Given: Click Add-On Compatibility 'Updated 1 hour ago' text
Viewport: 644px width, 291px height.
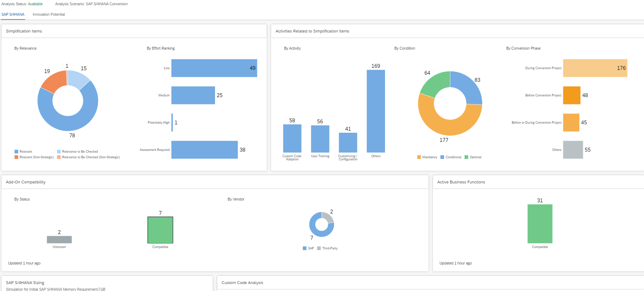Looking at the screenshot, I should click(24, 263).
